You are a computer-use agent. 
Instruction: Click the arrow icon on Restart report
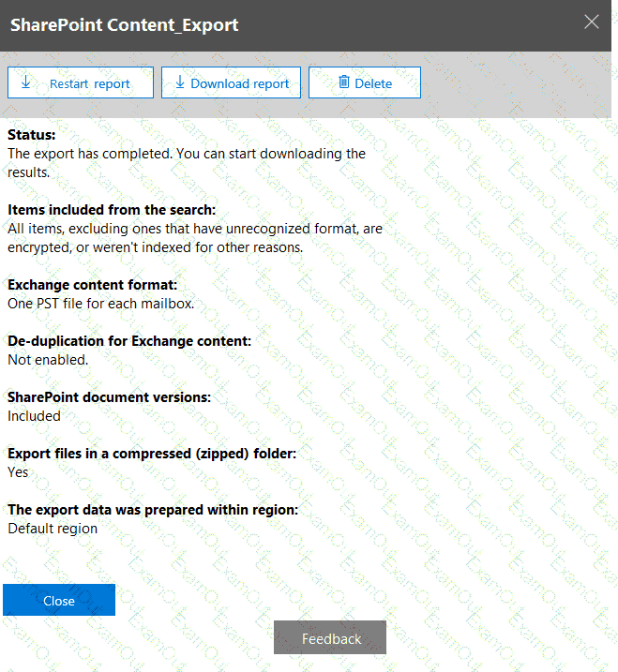pyautogui.click(x=25, y=82)
